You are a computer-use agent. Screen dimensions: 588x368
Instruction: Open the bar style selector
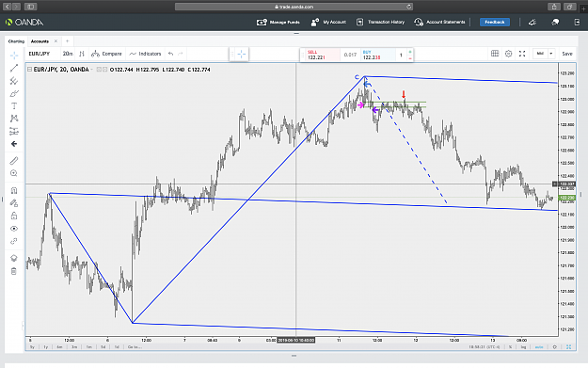(82, 54)
